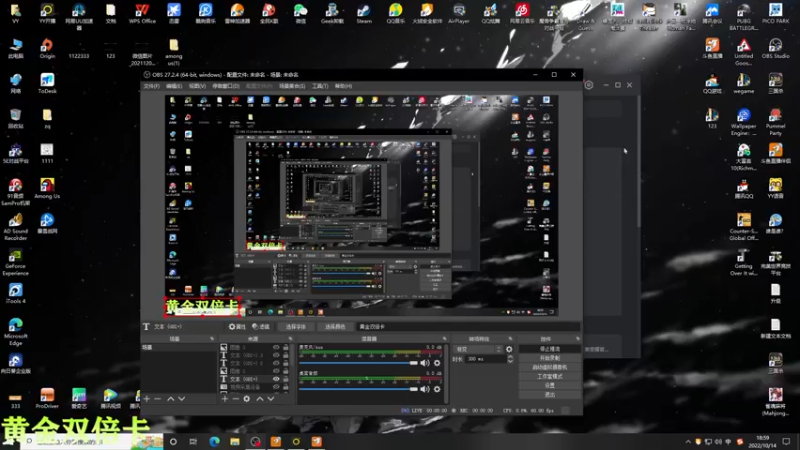Pop out the 控件 dock panel
This screenshot has width=800, height=450.
coord(578,339)
